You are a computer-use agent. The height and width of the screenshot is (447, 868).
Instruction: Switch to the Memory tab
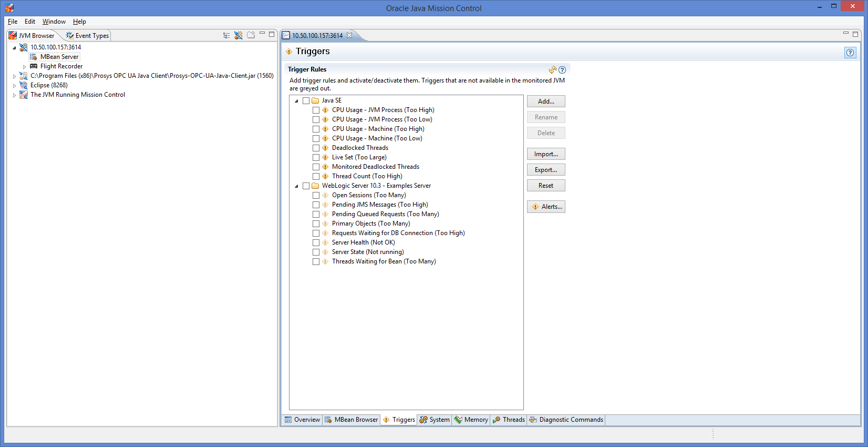point(471,420)
